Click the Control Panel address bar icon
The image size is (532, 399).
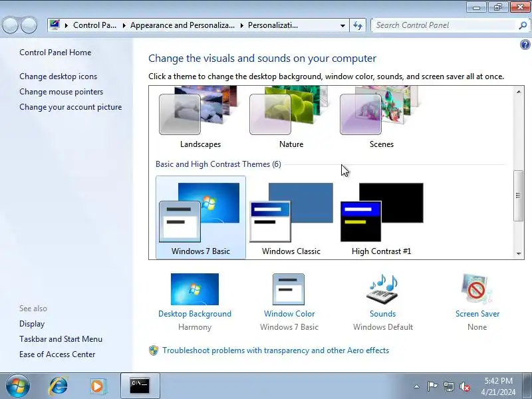[55, 25]
